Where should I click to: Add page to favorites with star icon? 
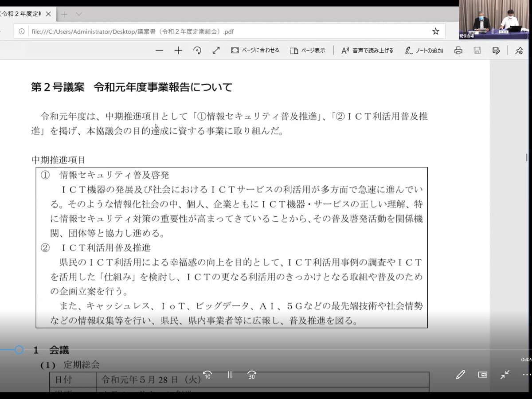pyautogui.click(x=435, y=31)
